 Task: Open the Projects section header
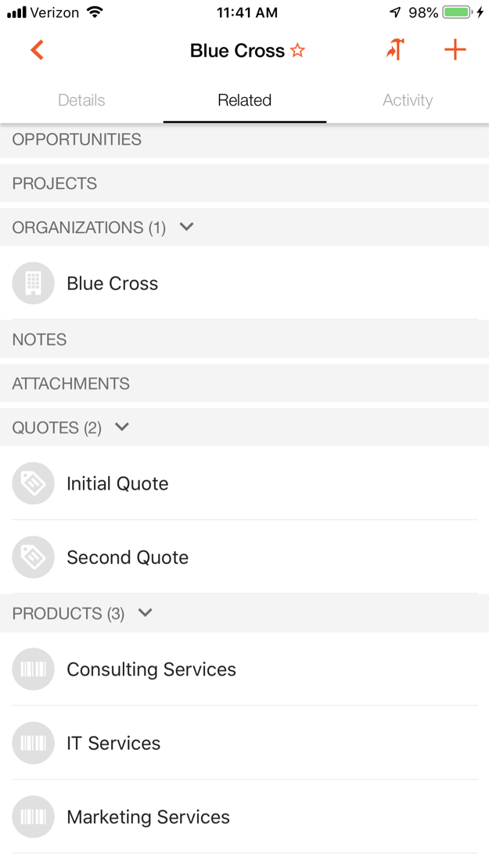pyautogui.click(x=55, y=184)
